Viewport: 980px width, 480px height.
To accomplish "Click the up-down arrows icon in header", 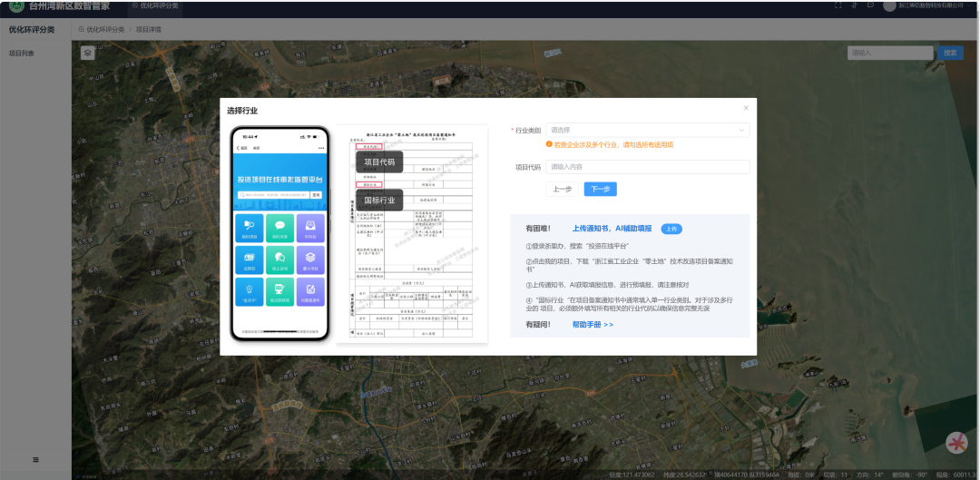I will (854, 5).
